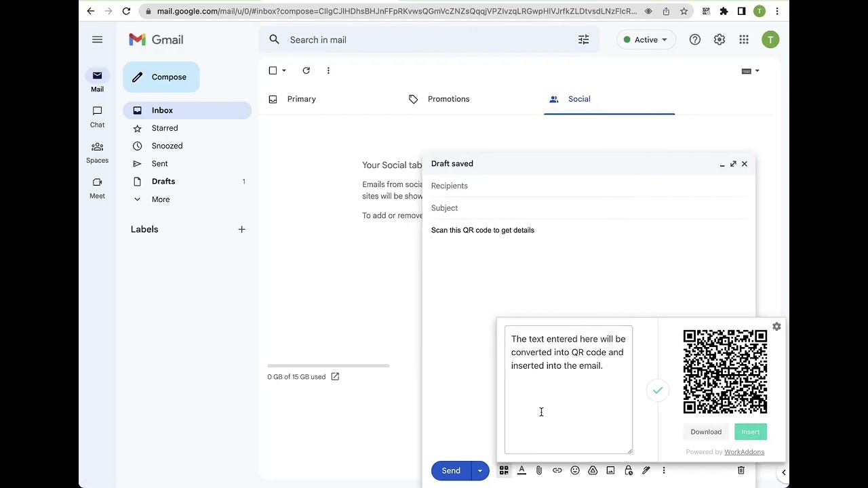868x488 pixels.
Task: Click the Recipients field
Action: click(589, 186)
